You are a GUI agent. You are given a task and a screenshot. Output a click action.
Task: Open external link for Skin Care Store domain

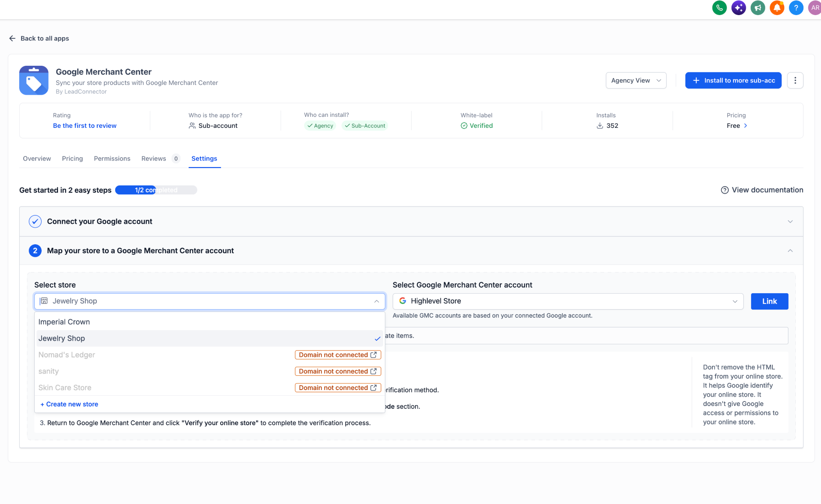pyautogui.click(x=373, y=388)
